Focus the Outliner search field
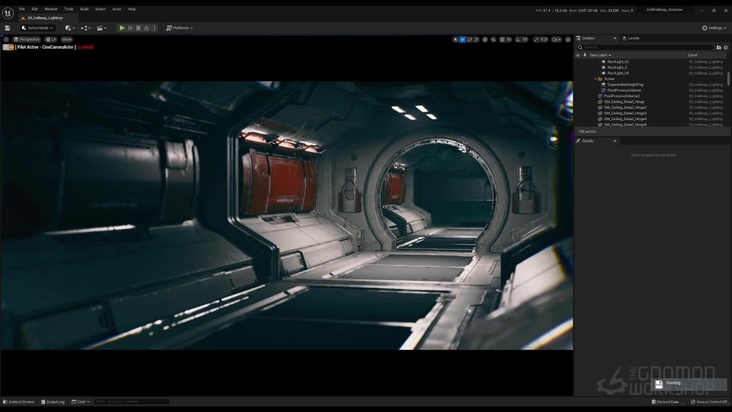The image size is (732, 412). tap(646, 47)
